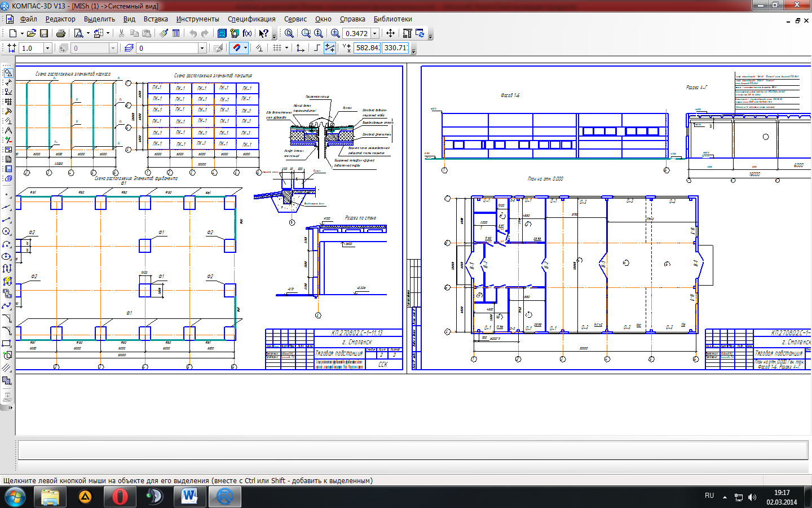Open the Редактор menu
Image resolution: width=812 pixels, height=508 pixels.
coord(60,19)
